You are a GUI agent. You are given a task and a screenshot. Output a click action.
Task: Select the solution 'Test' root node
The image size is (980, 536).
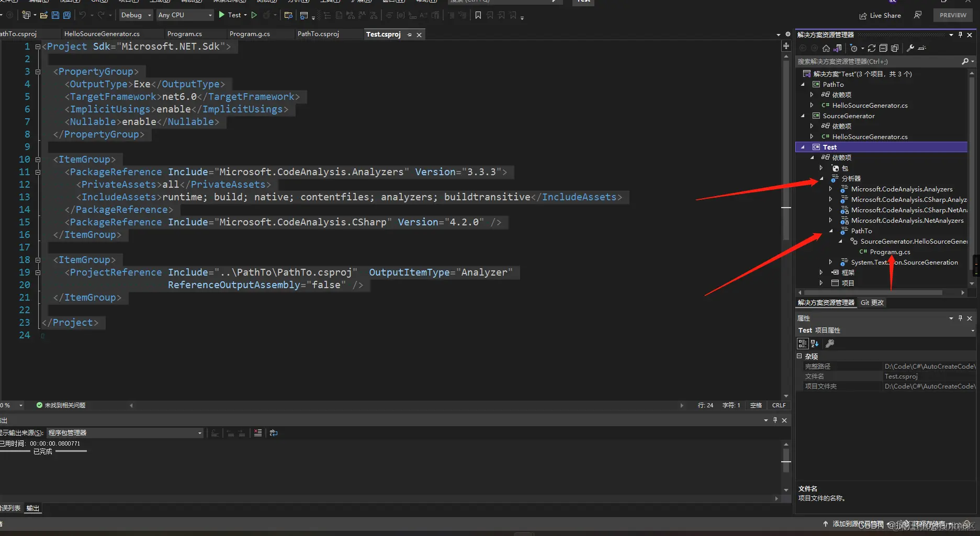tap(862, 74)
